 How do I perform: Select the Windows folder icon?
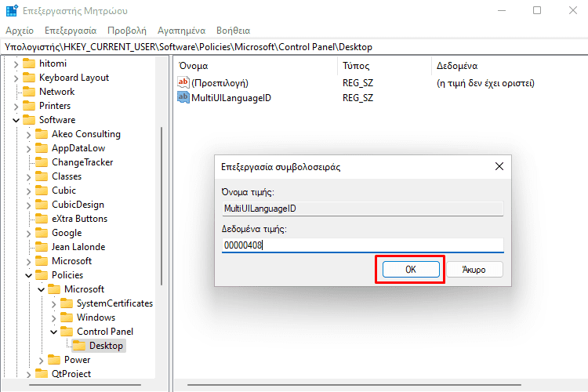[67, 318]
